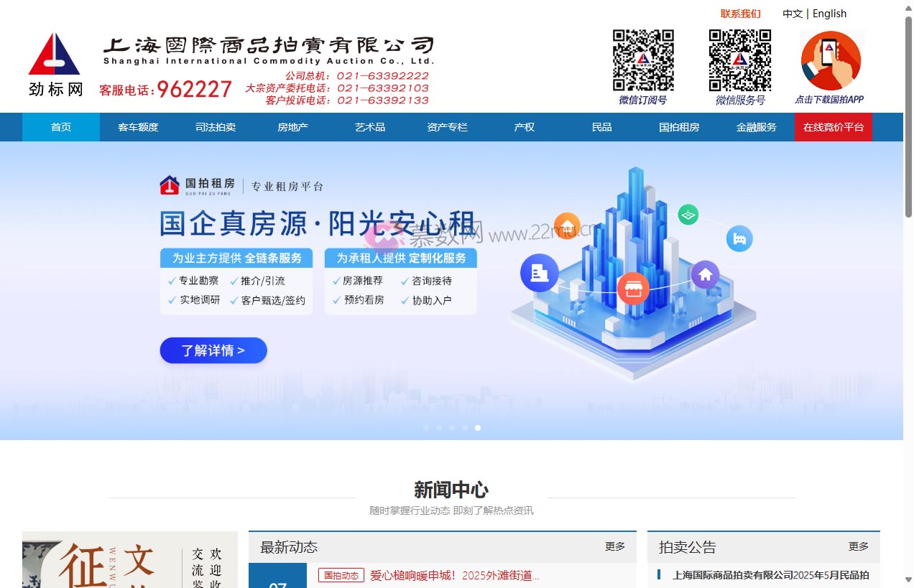Screen dimensions: 914x588
Task: Select the fifth carousel indicator dot
Action: [478, 427]
